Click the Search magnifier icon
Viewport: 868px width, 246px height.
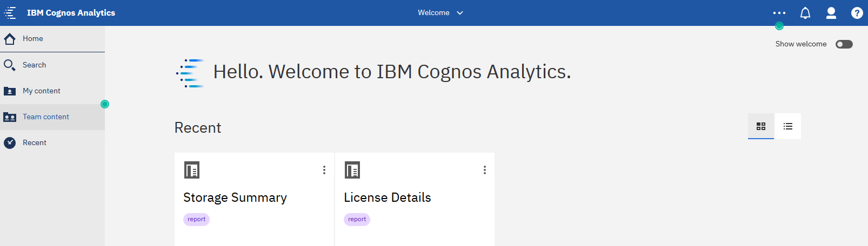(x=10, y=65)
